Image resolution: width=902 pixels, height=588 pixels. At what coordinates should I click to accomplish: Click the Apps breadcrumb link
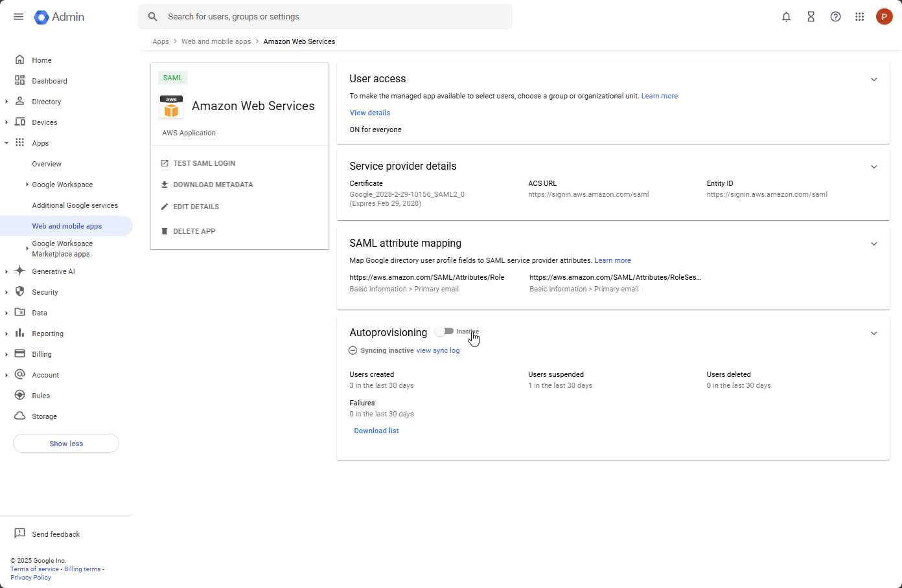coord(161,41)
